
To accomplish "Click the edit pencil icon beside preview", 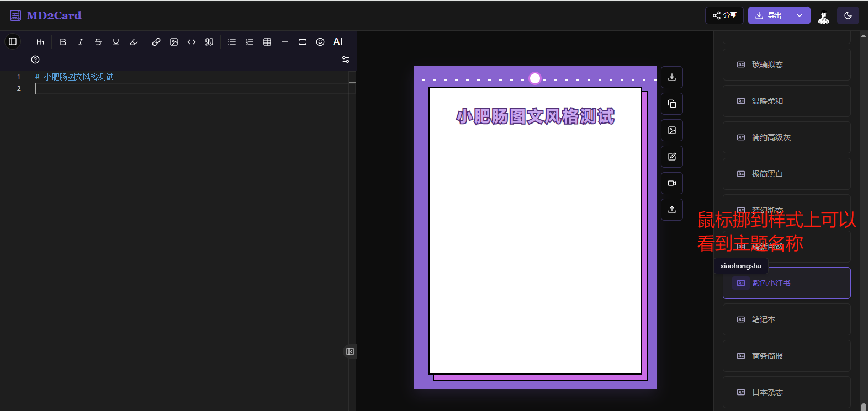I will pyautogui.click(x=672, y=157).
